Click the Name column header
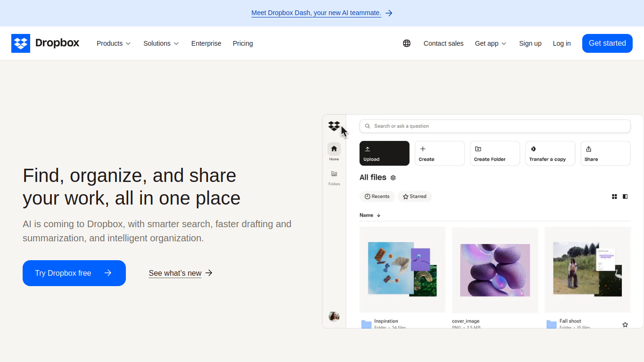644x362 pixels. 366,215
